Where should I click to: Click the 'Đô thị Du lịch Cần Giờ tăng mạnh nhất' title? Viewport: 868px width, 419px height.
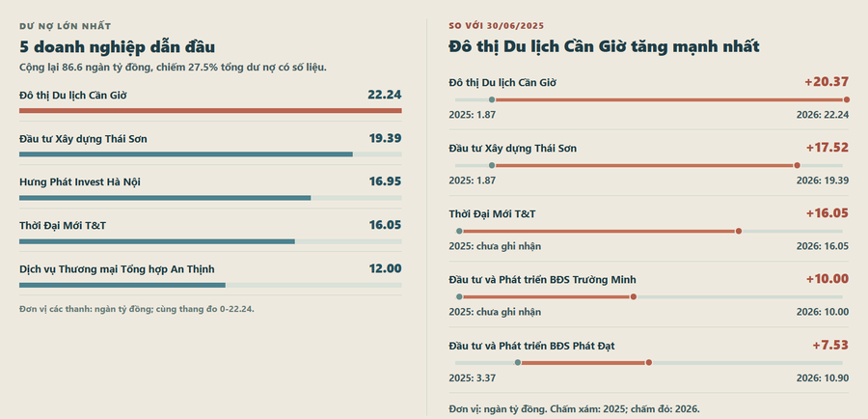click(604, 46)
